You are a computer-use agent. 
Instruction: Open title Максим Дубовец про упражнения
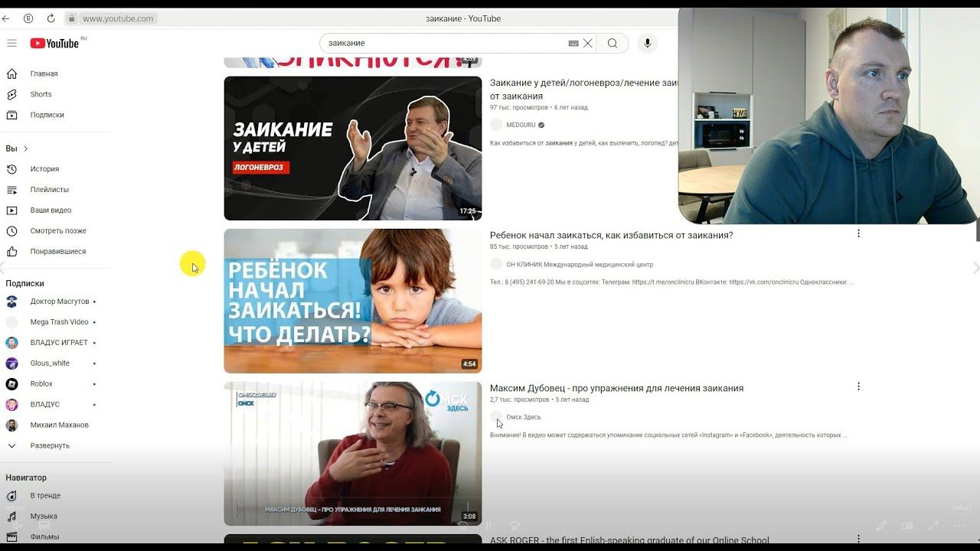click(x=616, y=388)
